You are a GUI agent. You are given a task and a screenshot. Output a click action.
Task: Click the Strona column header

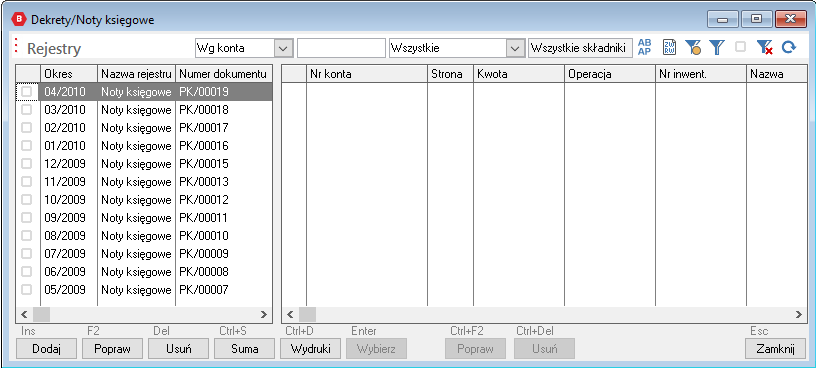(x=450, y=74)
